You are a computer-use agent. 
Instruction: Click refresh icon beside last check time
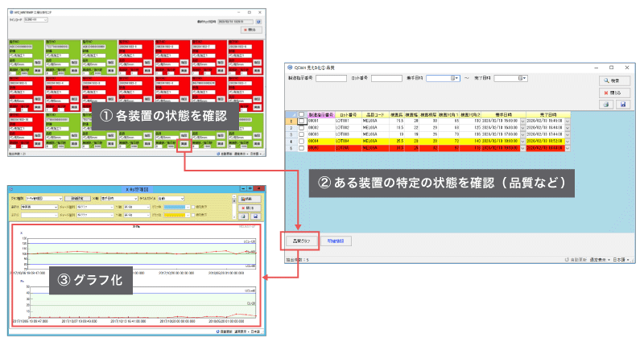coord(270,22)
